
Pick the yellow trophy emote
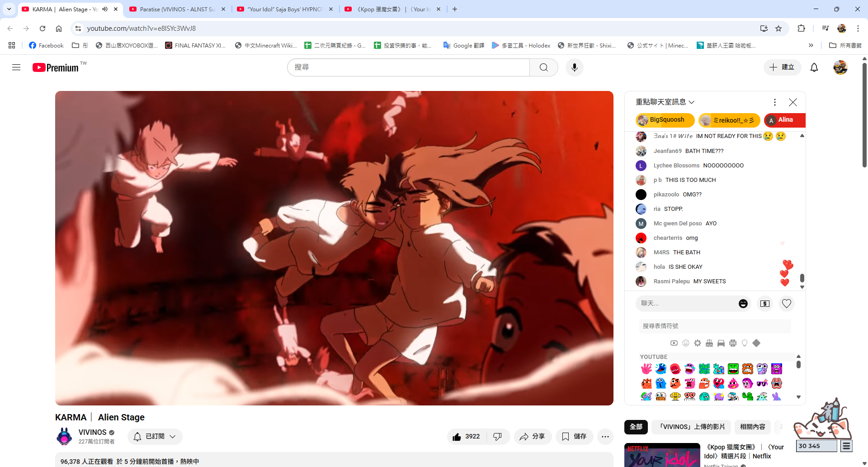coord(675,396)
